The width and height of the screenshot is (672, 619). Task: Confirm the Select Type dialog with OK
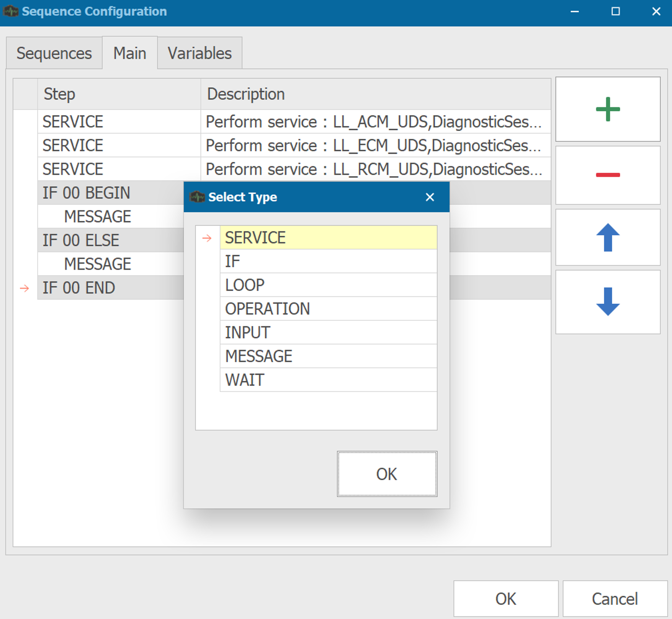[x=387, y=474]
